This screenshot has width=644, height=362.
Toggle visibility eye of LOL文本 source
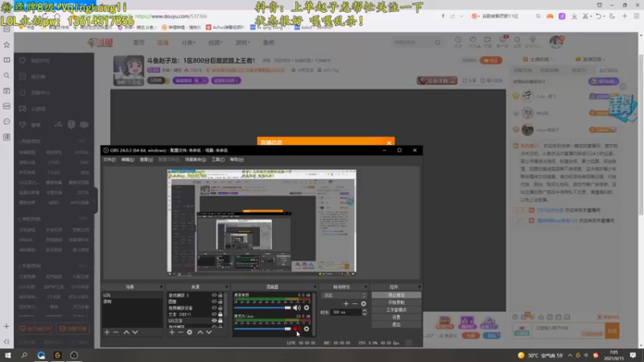tap(214, 320)
